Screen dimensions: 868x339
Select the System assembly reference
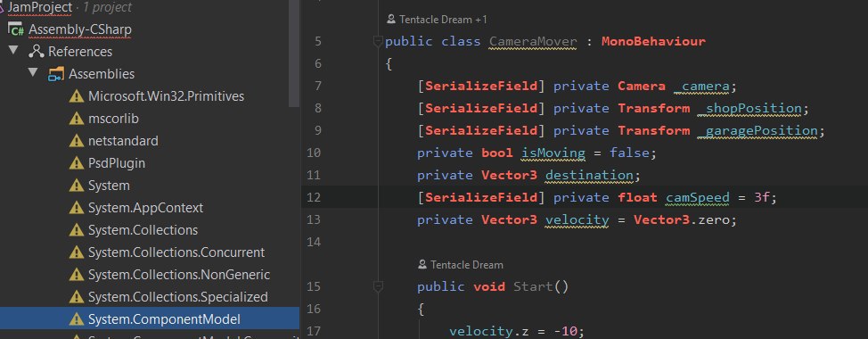[109, 186]
